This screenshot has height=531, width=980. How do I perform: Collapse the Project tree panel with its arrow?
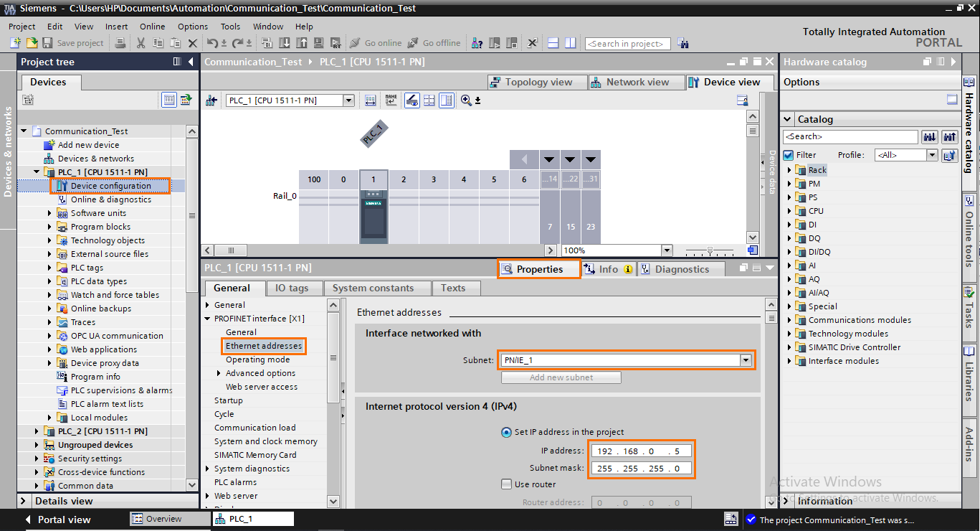click(x=191, y=62)
